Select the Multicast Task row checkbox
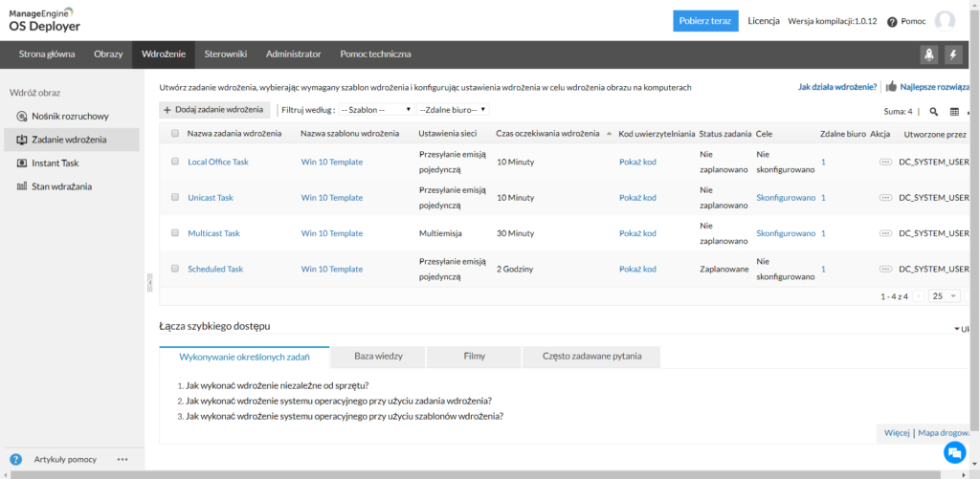The height and width of the screenshot is (479, 980). click(175, 233)
